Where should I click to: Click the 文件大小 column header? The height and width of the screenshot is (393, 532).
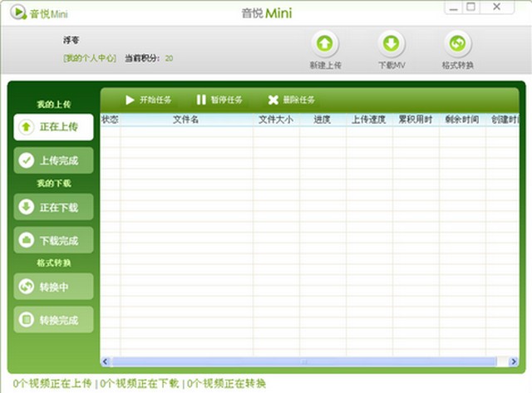[x=275, y=120]
